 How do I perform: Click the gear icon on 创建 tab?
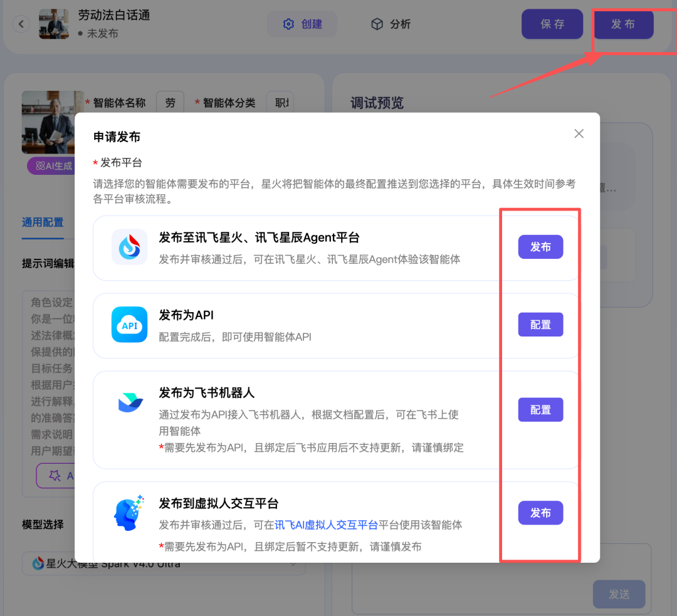tap(288, 24)
